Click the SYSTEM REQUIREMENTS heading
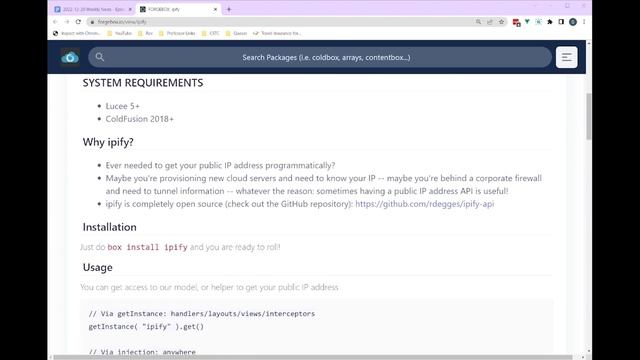This screenshot has width=640, height=360. [x=143, y=83]
